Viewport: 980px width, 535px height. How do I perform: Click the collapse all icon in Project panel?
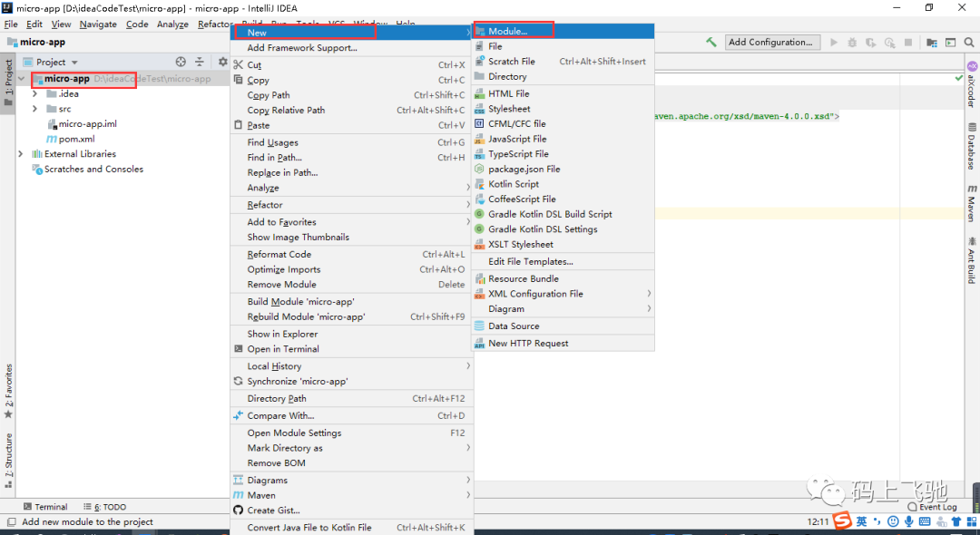click(200, 62)
